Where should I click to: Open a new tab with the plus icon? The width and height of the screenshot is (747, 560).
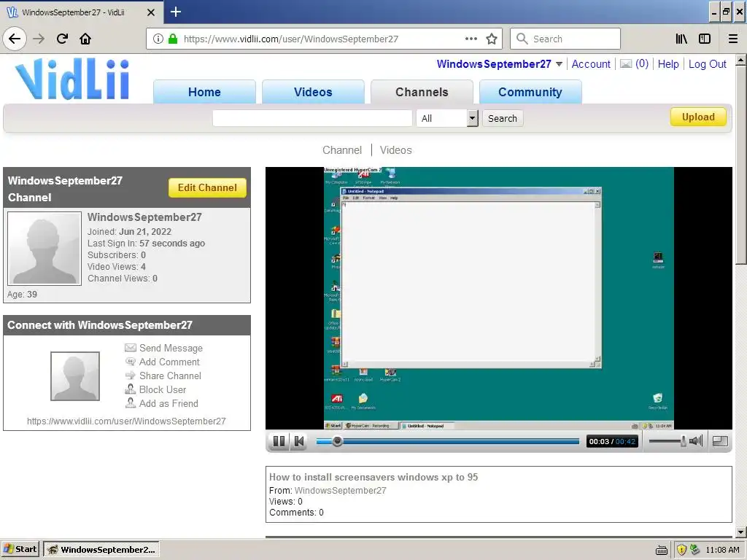click(x=175, y=12)
